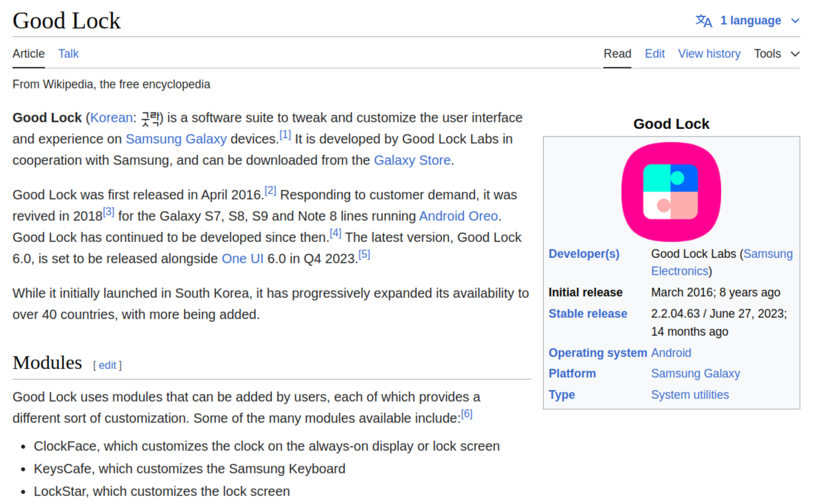Jump to citation reference 3
This screenshot has height=504, width=823.
(x=109, y=212)
